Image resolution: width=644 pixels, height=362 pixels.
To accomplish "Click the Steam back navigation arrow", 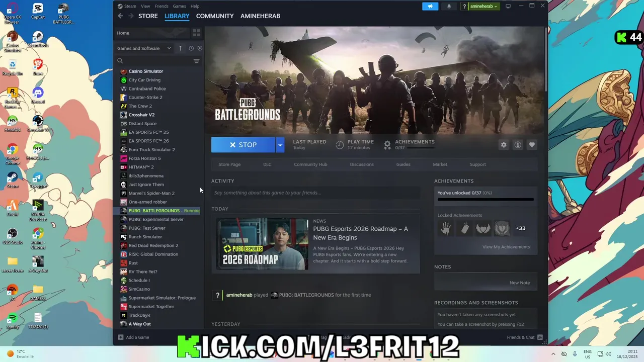I will (x=120, y=16).
